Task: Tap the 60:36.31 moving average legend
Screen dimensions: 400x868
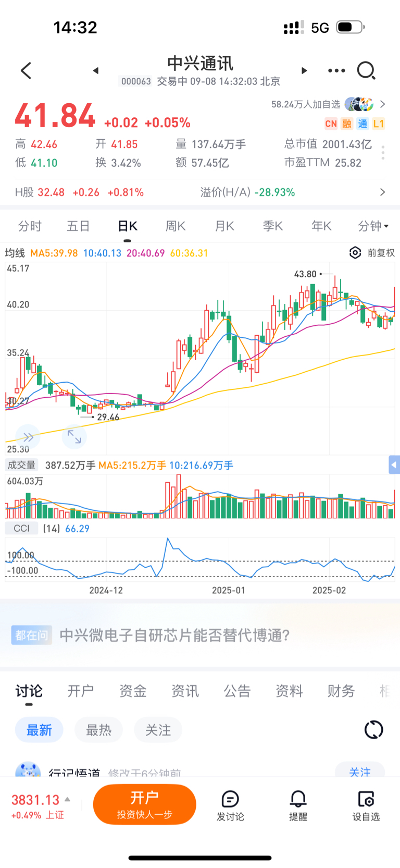Action: click(x=189, y=253)
